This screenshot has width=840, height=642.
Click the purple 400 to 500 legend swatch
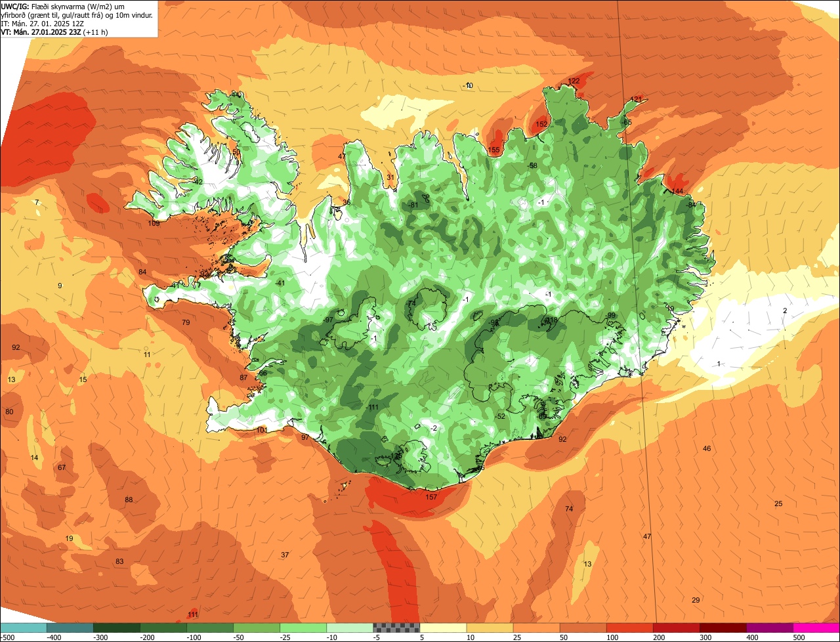tap(769, 628)
